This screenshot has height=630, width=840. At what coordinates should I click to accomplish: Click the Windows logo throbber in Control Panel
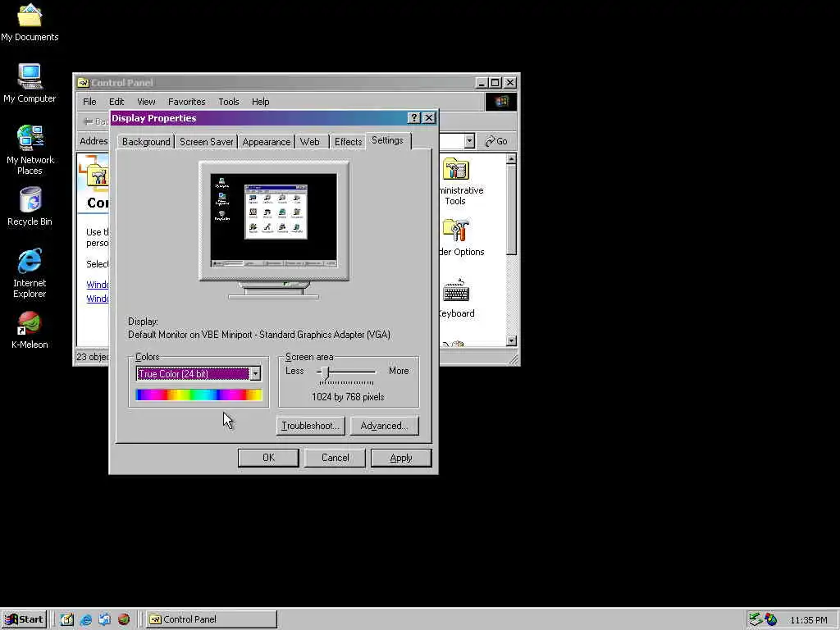pos(501,102)
